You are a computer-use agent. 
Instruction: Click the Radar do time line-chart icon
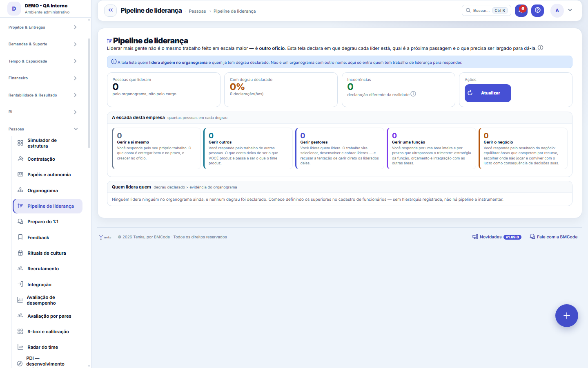[x=20, y=347]
